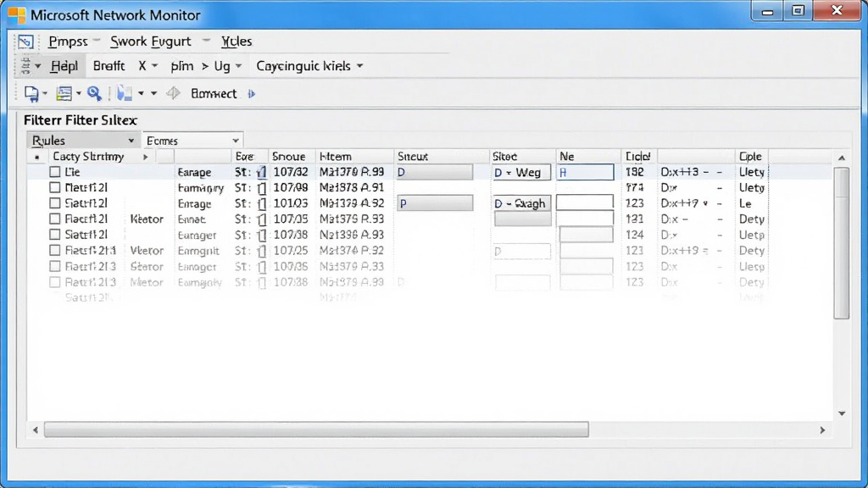The image size is (868, 488).
Task: Select the Kletor cell in the 107/05 row
Action: 147,219
